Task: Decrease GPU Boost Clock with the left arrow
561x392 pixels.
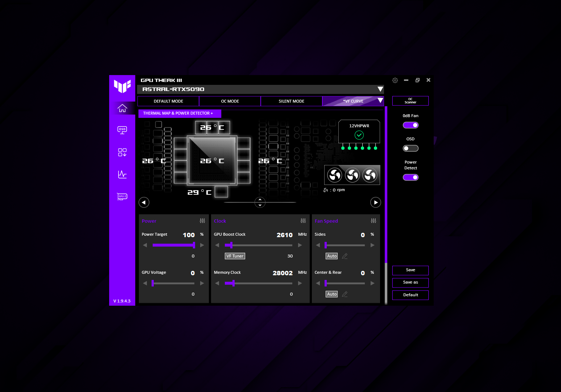Action: pyautogui.click(x=217, y=245)
